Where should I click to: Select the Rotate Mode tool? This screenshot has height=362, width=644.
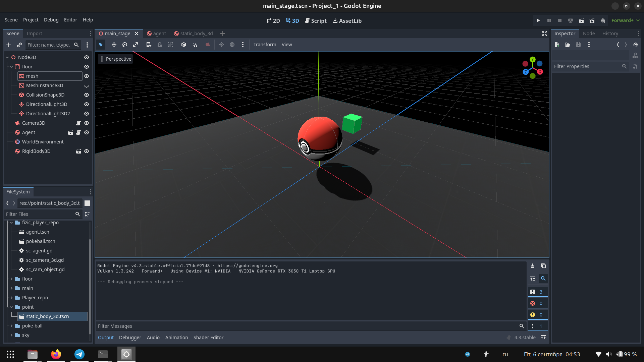point(125,45)
